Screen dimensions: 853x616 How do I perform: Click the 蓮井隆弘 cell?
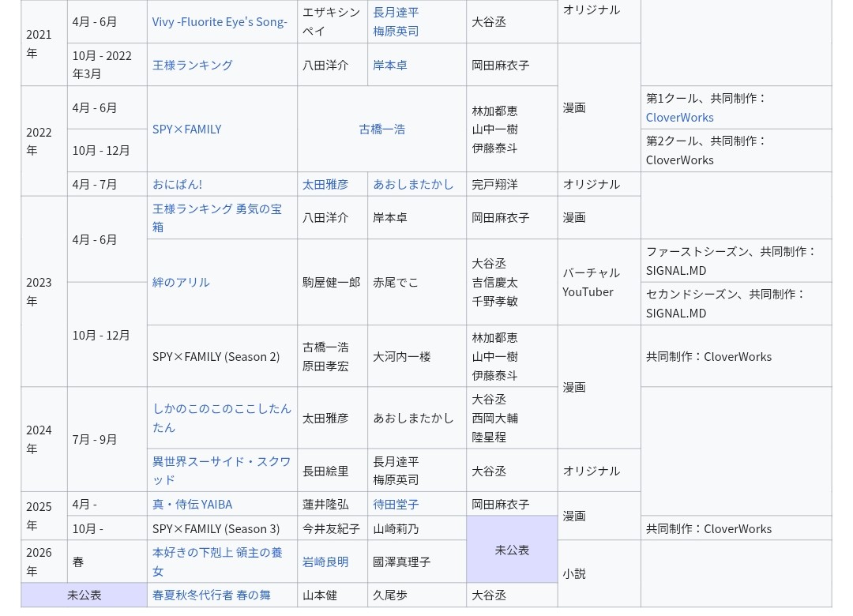(333, 504)
